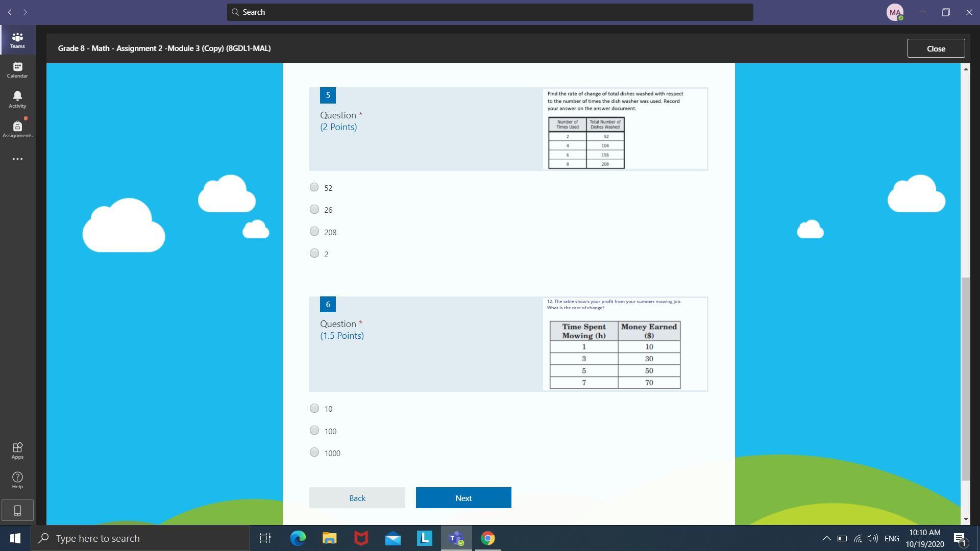
Task: Open the Apps store icon
Action: point(17,450)
